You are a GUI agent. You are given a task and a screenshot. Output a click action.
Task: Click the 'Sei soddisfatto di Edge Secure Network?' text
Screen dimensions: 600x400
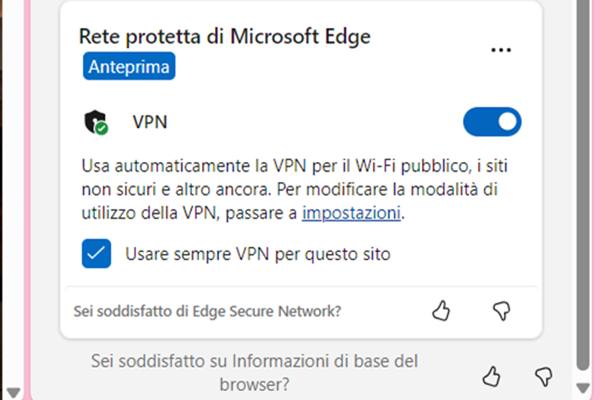[208, 311]
